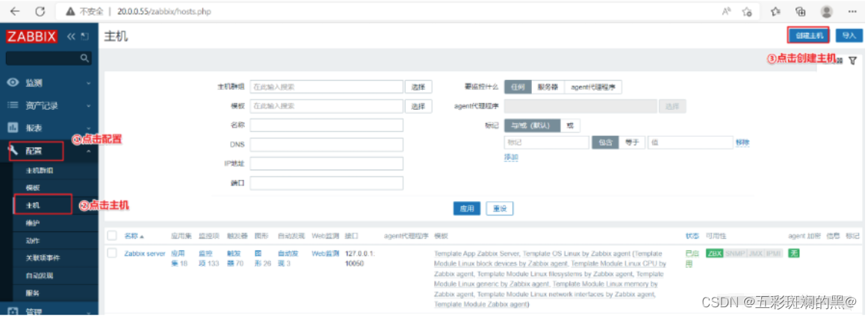868x317 pixels.
Task: Select 服务器 in monitored-by options
Action: (x=548, y=87)
